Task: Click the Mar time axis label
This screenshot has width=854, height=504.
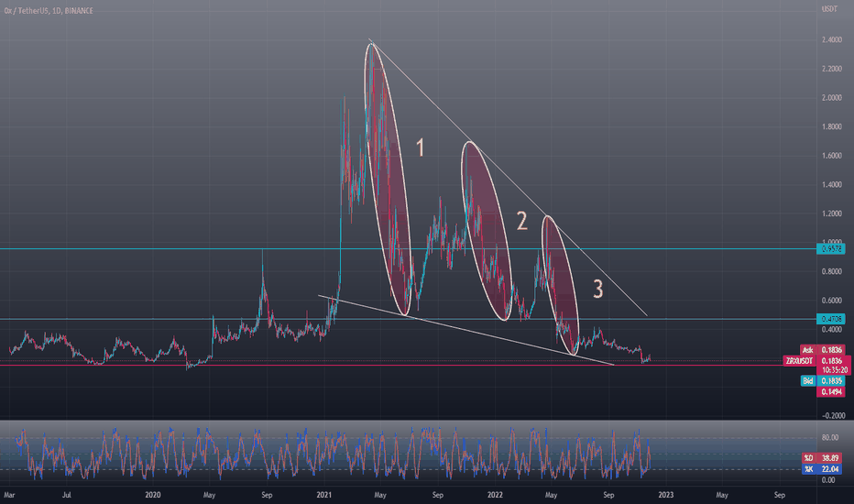Action: (x=9, y=495)
